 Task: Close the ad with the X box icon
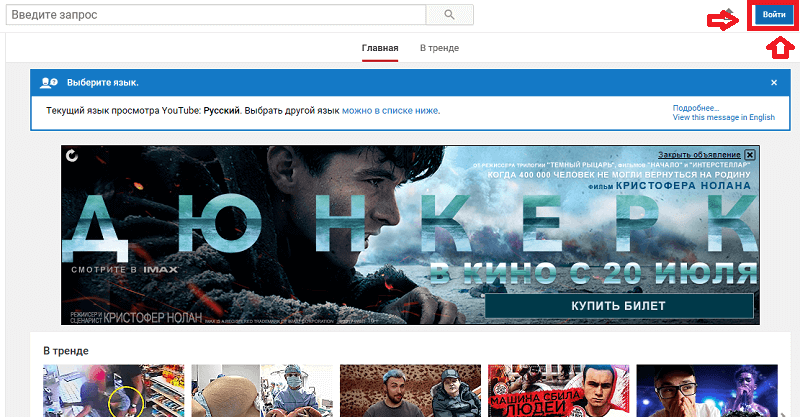[749, 155]
